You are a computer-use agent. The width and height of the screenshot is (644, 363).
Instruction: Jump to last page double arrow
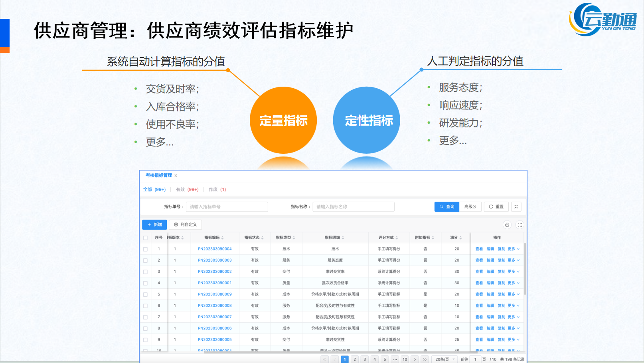point(425,359)
